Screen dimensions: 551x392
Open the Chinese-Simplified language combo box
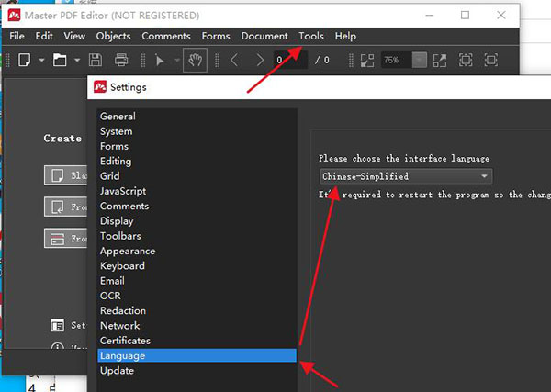(406, 176)
